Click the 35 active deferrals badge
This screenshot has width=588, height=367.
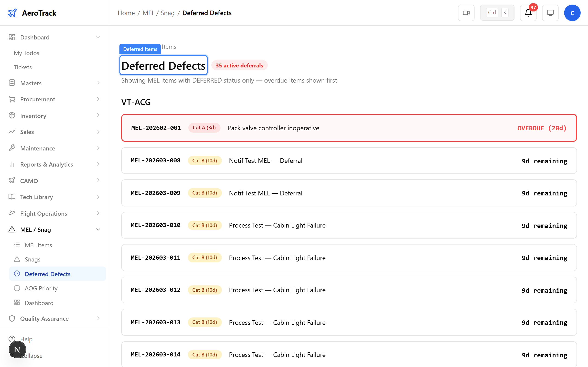coord(239,65)
